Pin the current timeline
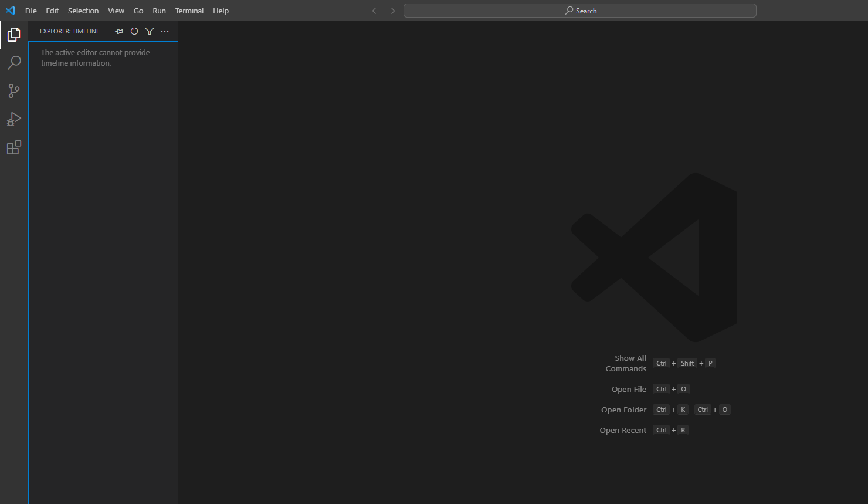This screenshot has height=504, width=868. 119,31
